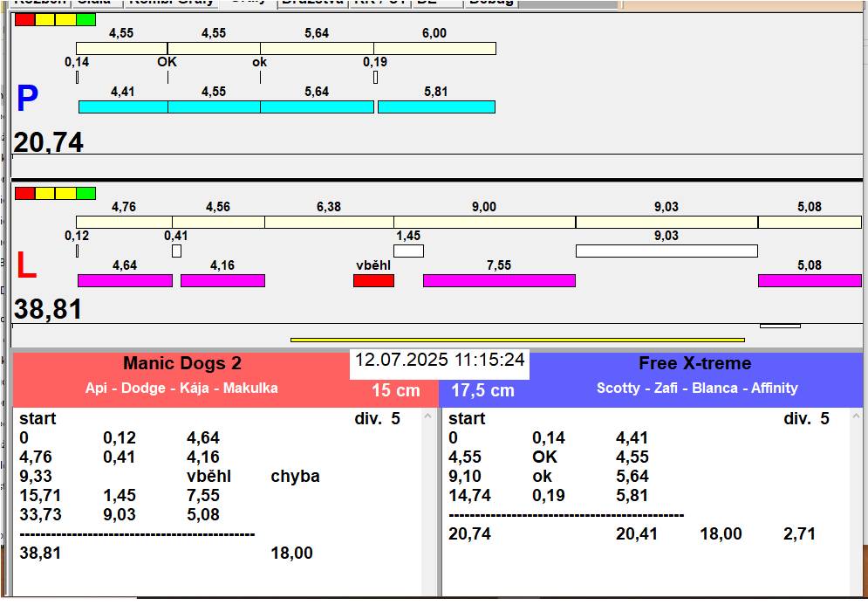Viewport: 868px width, 612px height.
Task: Click the long yellow progress bar
Action: (x=516, y=340)
